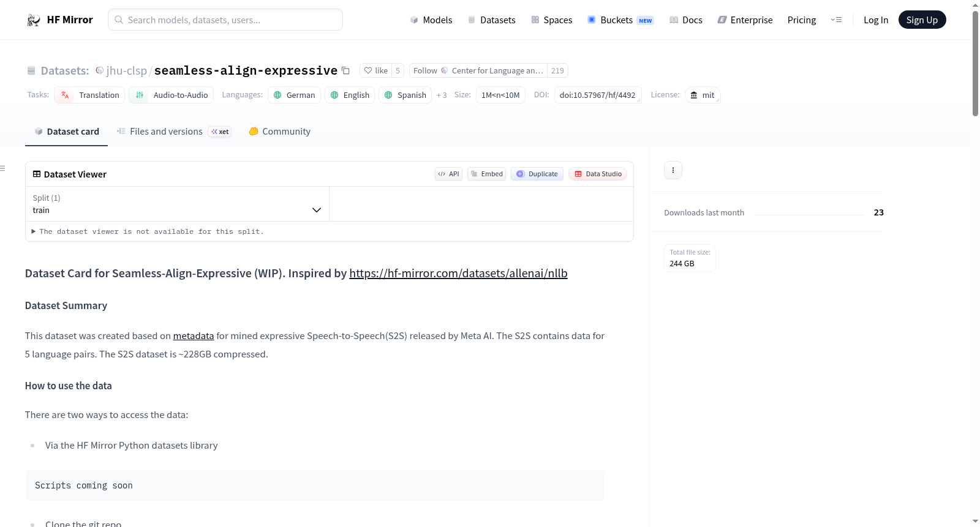Click the How to use the data heading
The height and width of the screenshot is (527, 980).
tap(69, 386)
